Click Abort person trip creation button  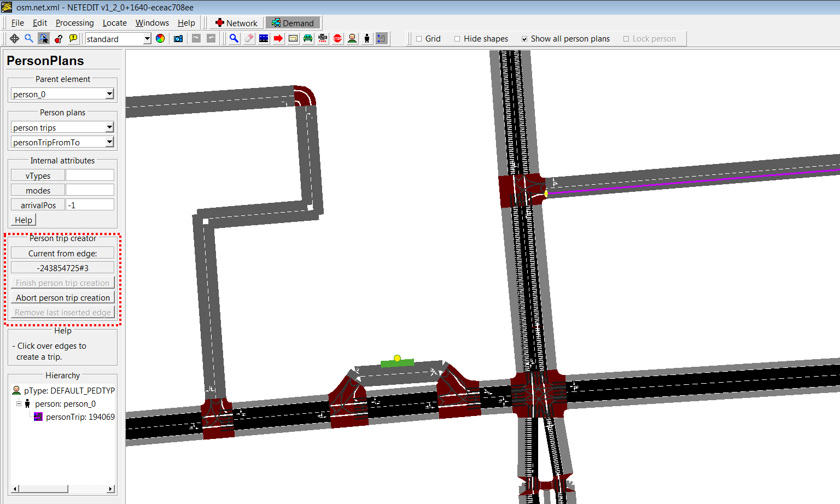point(63,297)
